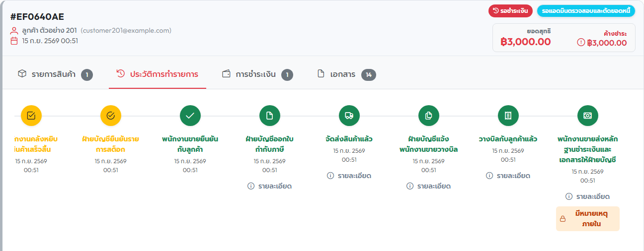Click the file icon beside เอกสาร
644x251 pixels.
pyautogui.click(x=321, y=74)
